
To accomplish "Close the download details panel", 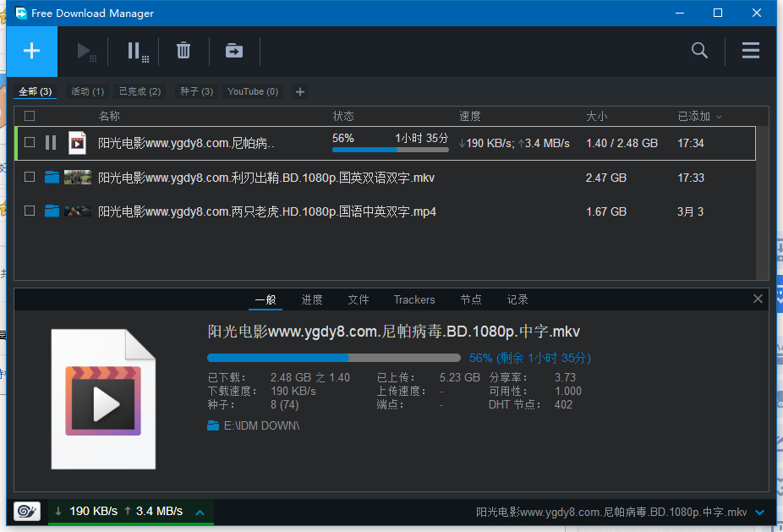I will (758, 299).
